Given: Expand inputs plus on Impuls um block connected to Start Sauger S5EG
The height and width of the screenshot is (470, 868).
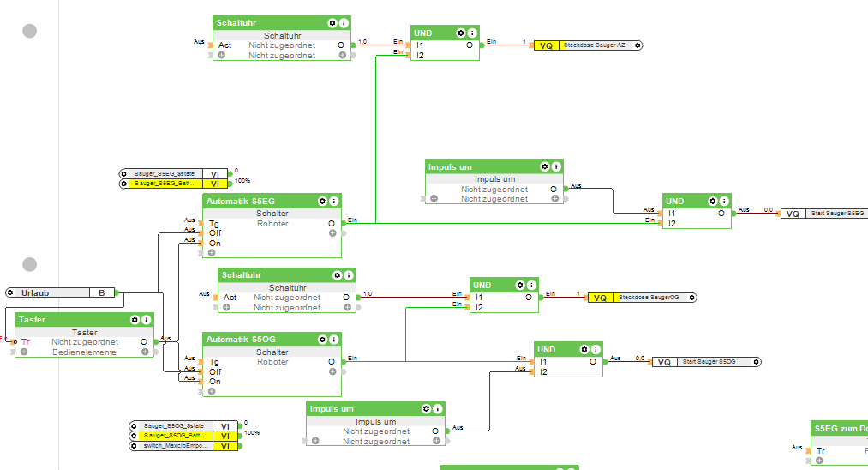Looking at the screenshot, I should (434, 198).
